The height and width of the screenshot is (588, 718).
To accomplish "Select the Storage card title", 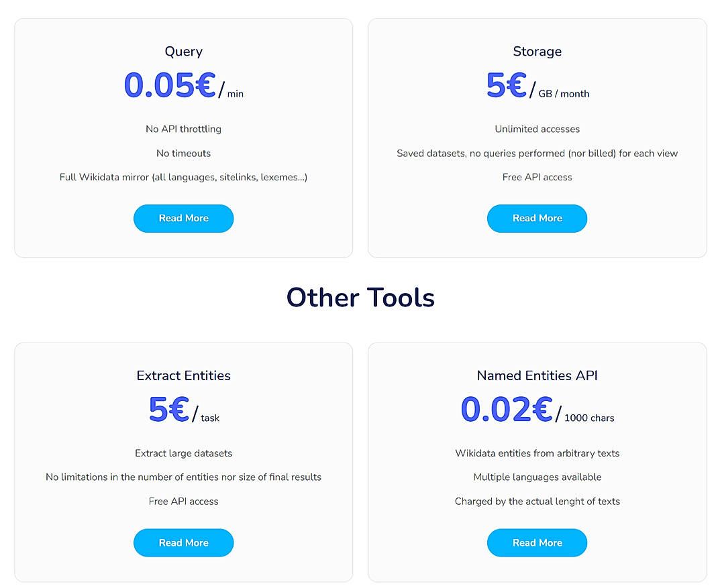I will 537,52.
